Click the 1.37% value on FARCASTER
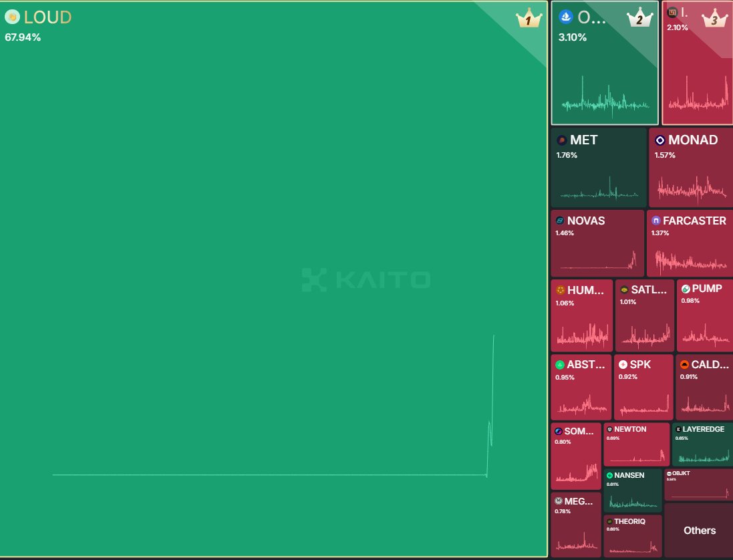Screen dimensions: 733x560 tap(660, 233)
